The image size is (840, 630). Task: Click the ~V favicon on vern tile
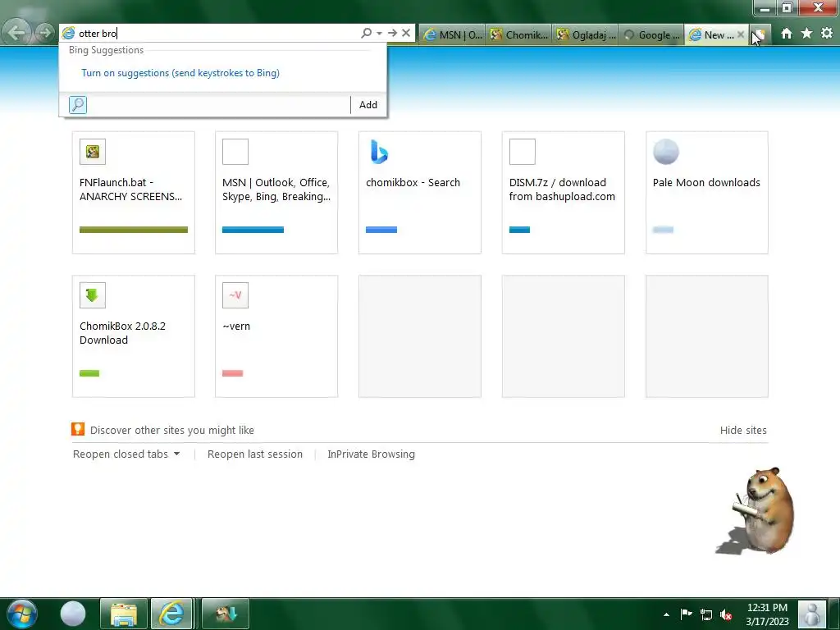click(235, 295)
